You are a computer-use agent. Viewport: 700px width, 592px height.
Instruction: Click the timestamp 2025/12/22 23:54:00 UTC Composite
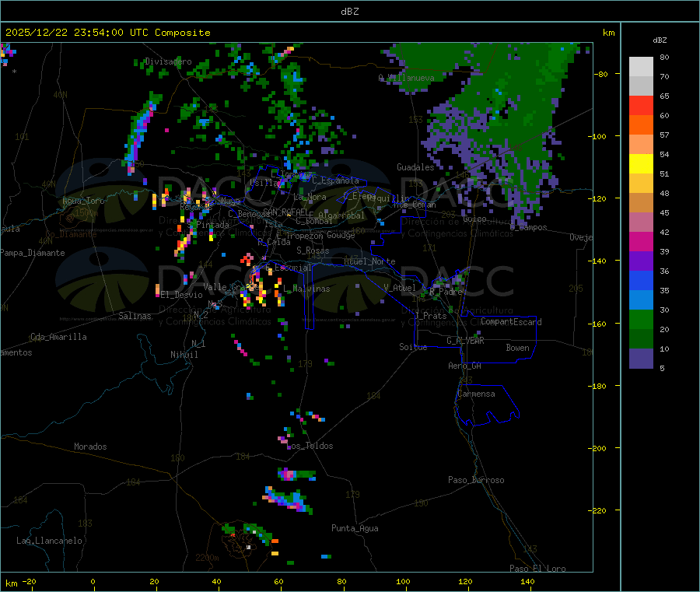107,33
